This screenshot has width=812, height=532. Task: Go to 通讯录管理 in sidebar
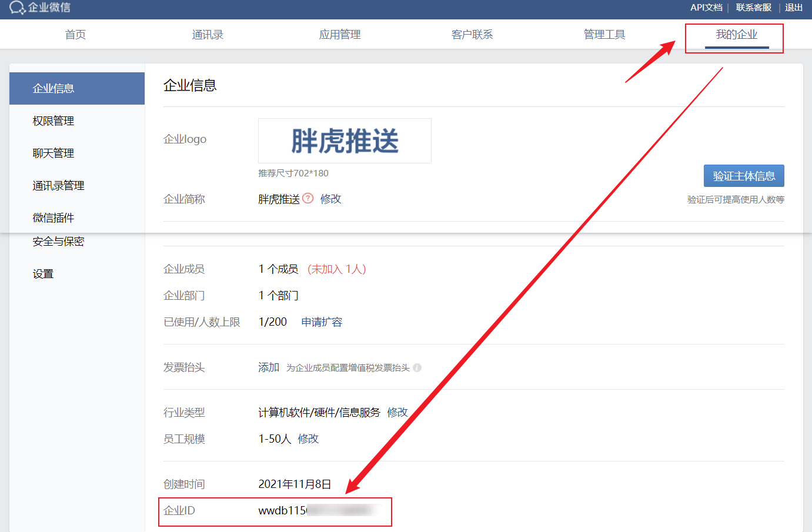(59, 185)
